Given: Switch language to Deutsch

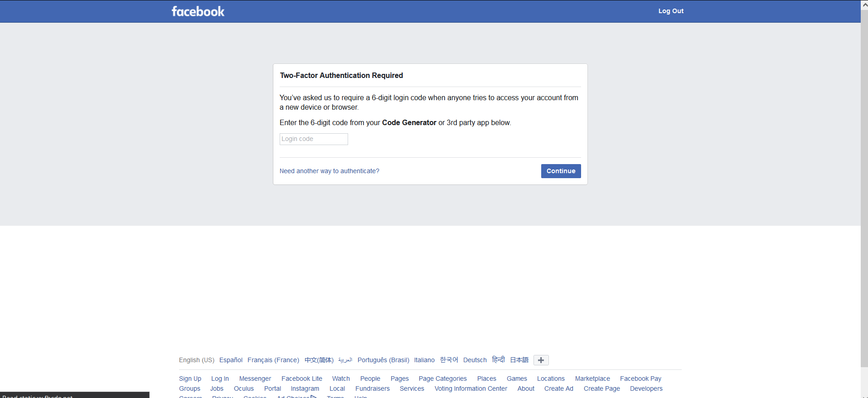Looking at the screenshot, I should pyautogui.click(x=475, y=360).
